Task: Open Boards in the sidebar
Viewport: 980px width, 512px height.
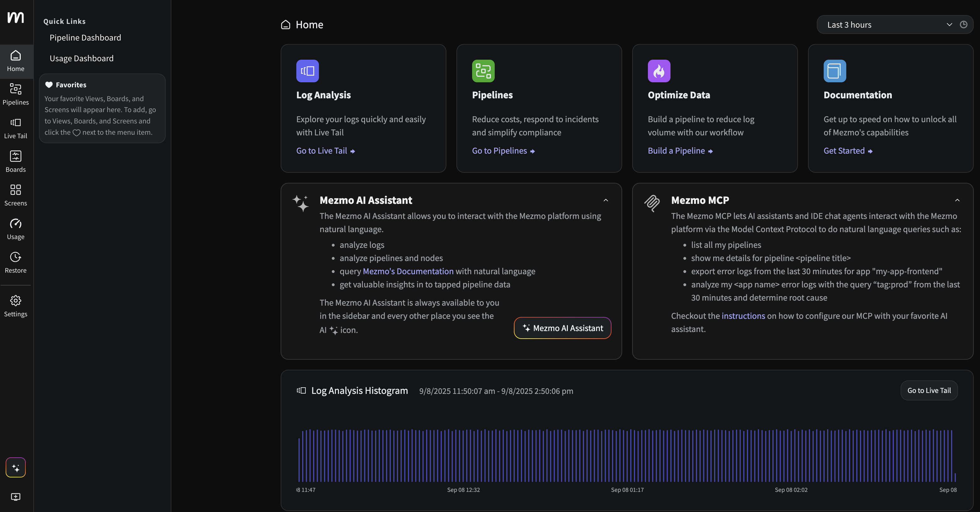Action: (x=16, y=162)
